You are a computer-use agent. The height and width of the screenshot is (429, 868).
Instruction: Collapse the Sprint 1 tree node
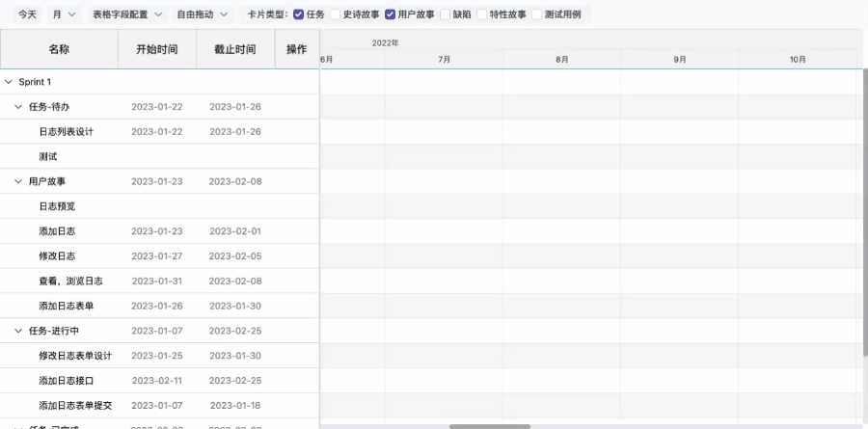point(9,82)
